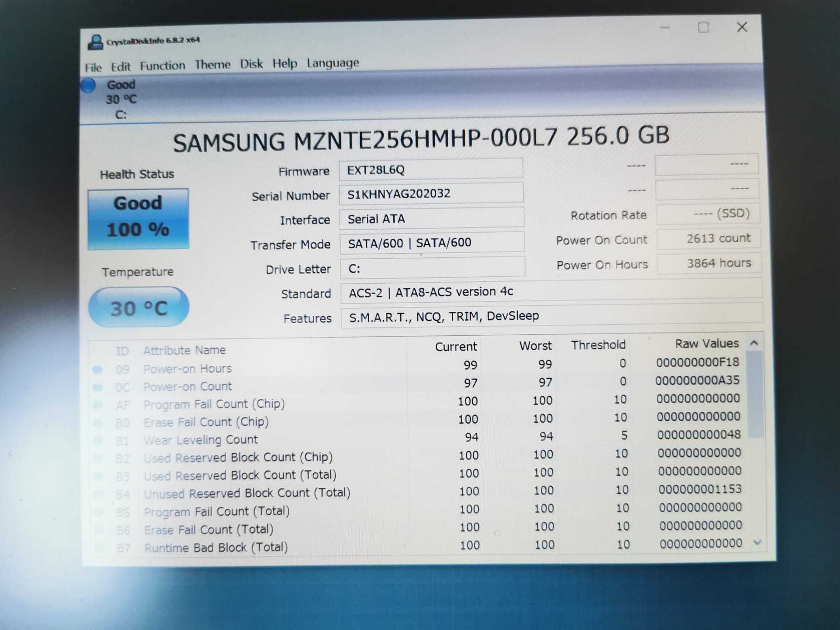The image size is (840, 630).
Task: Click the 30 °C temperature button
Action: pos(139,307)
